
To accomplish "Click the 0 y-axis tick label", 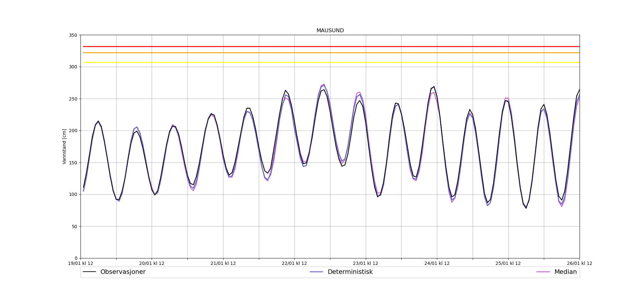I will pyautogui.click(x=76, y=258).
